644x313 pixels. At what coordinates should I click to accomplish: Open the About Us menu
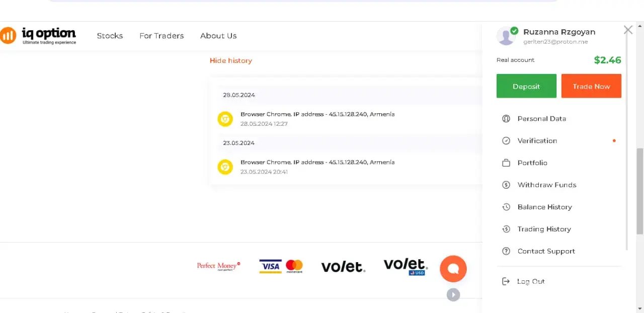click(218, 36)
